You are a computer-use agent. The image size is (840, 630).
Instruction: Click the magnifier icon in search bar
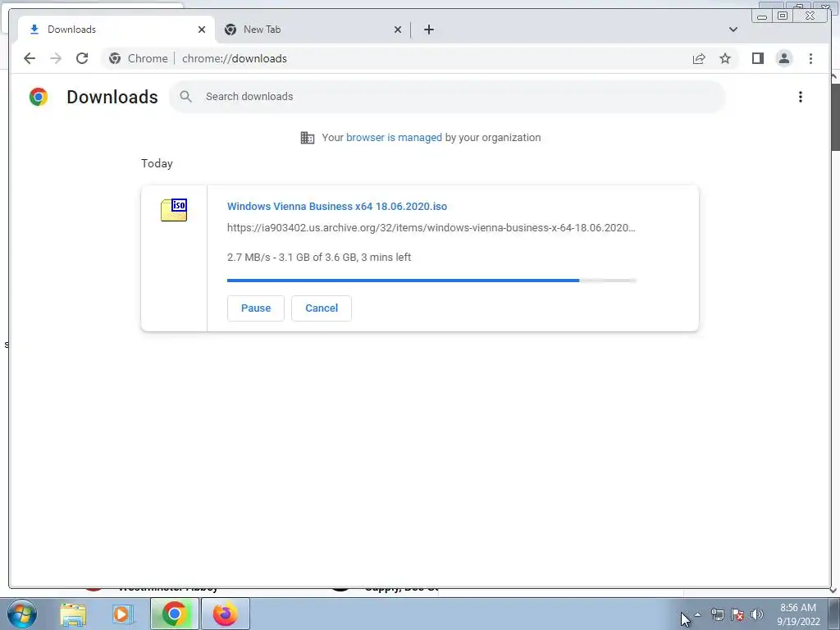click(x=186, y=97)
